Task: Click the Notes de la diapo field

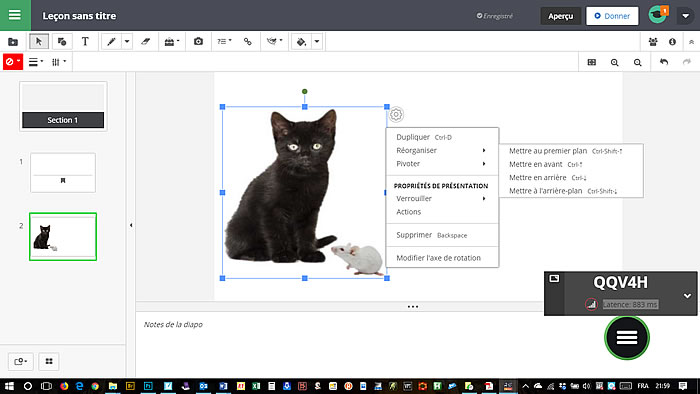Action: click(x=173, y=324)
